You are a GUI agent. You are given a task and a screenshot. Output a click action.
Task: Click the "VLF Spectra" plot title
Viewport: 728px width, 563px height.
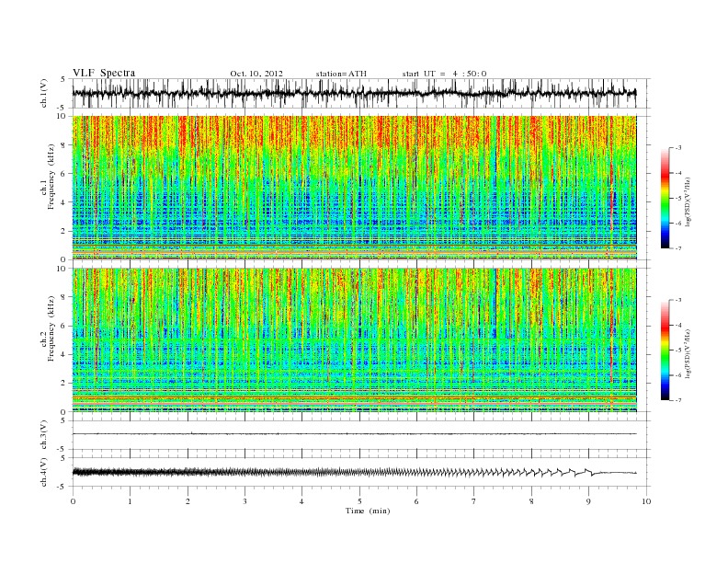pyautogui.click(x=104, y=73)
